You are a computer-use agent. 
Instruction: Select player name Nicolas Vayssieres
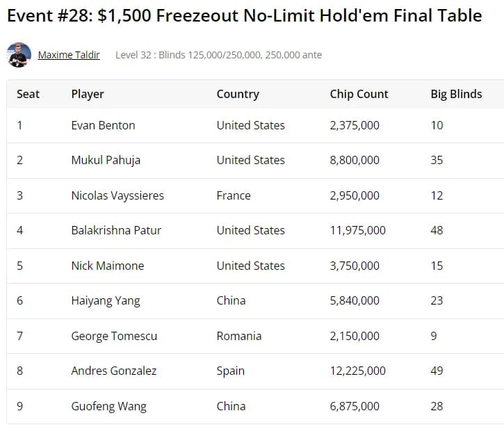pos(117,195)
